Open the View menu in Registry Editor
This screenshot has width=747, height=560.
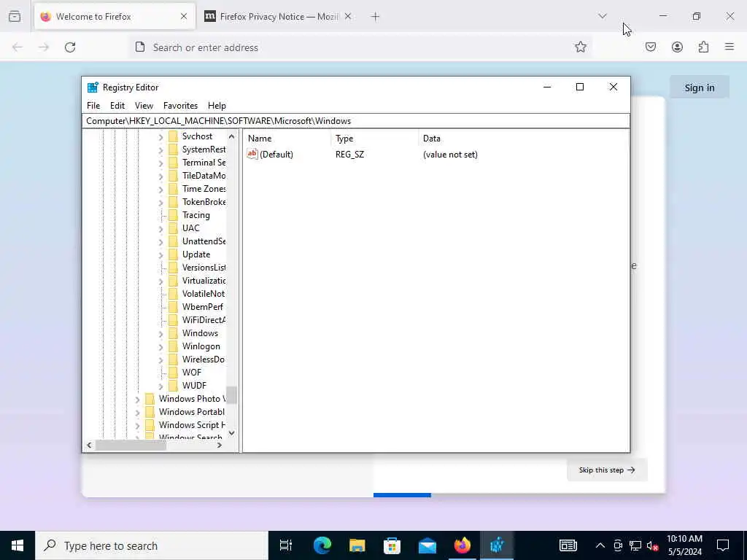(144, 106)
